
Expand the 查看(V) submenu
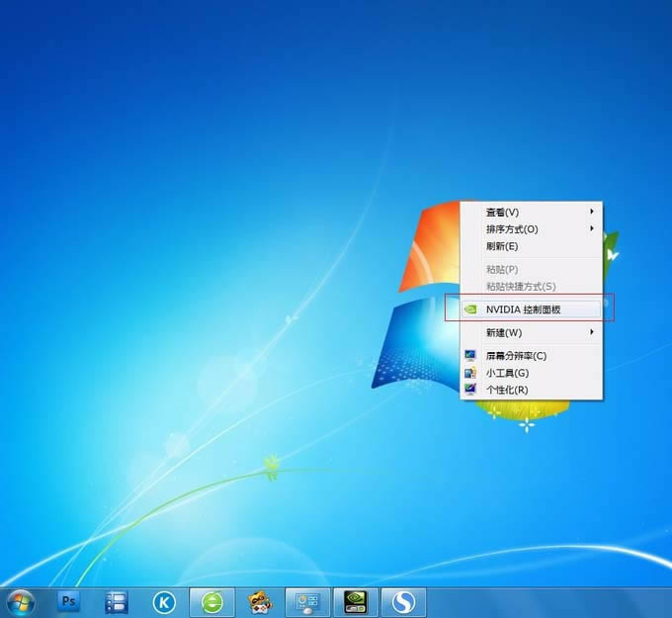click(x=531, y=212)
